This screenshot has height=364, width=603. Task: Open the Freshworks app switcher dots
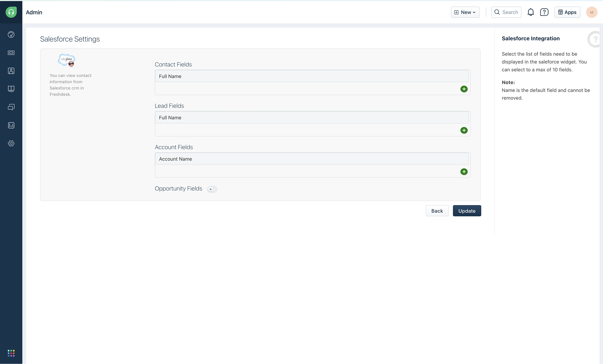coord(11,353)
